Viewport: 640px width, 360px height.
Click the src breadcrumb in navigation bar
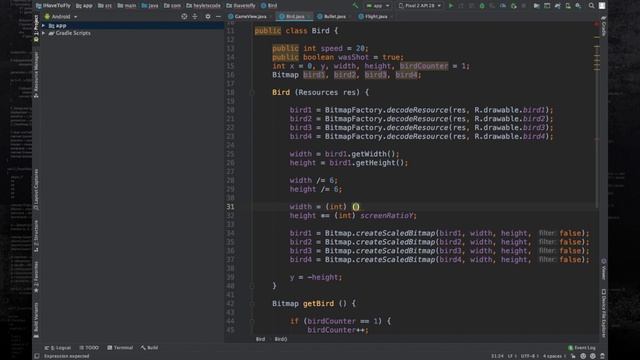[105, 6]
